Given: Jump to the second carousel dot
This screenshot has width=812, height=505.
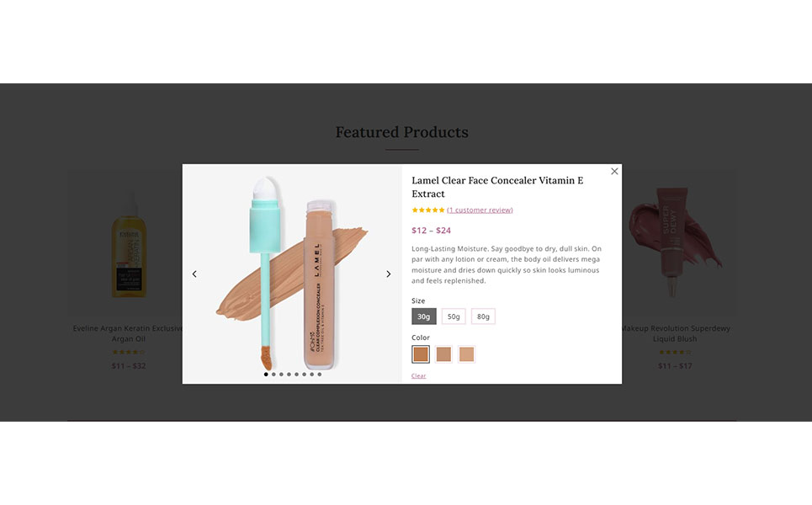Looking at the screenshot, I should tap(274, 374).
